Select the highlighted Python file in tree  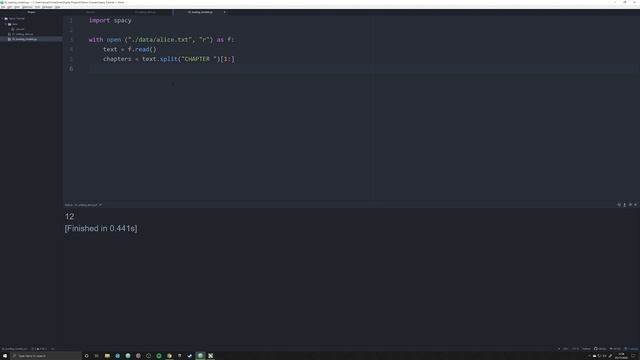coord(24,39)
